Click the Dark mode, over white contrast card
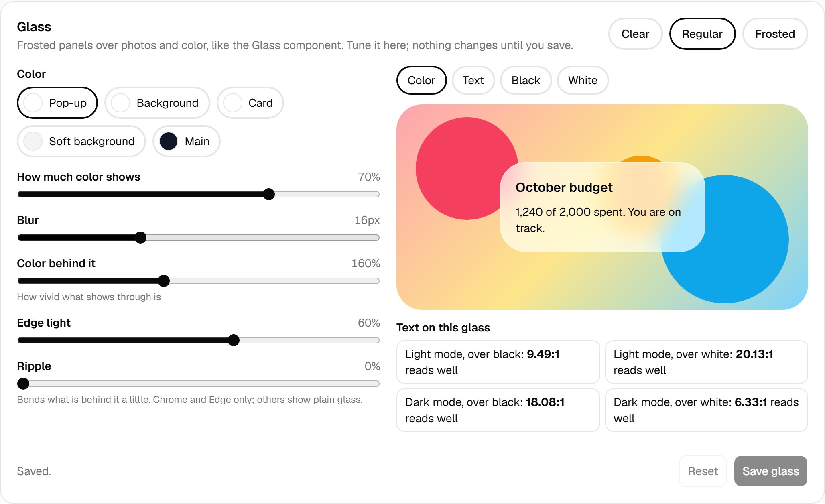This screenshot has width=825, height=504. [706, 410]
